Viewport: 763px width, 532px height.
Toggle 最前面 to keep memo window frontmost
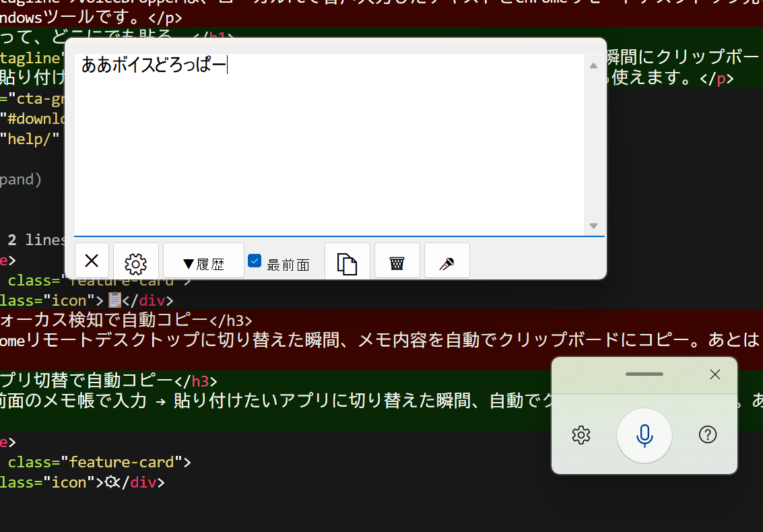[x=255, y=260]
